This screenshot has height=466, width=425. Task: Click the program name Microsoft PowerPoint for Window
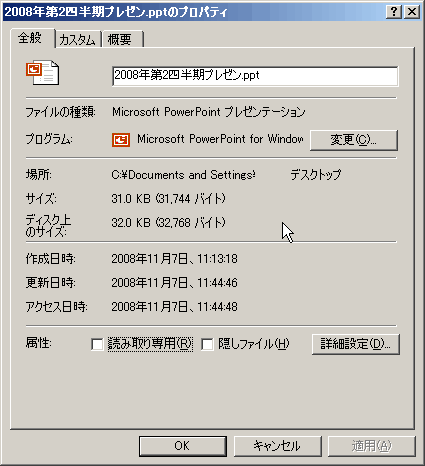pos(220,139)
